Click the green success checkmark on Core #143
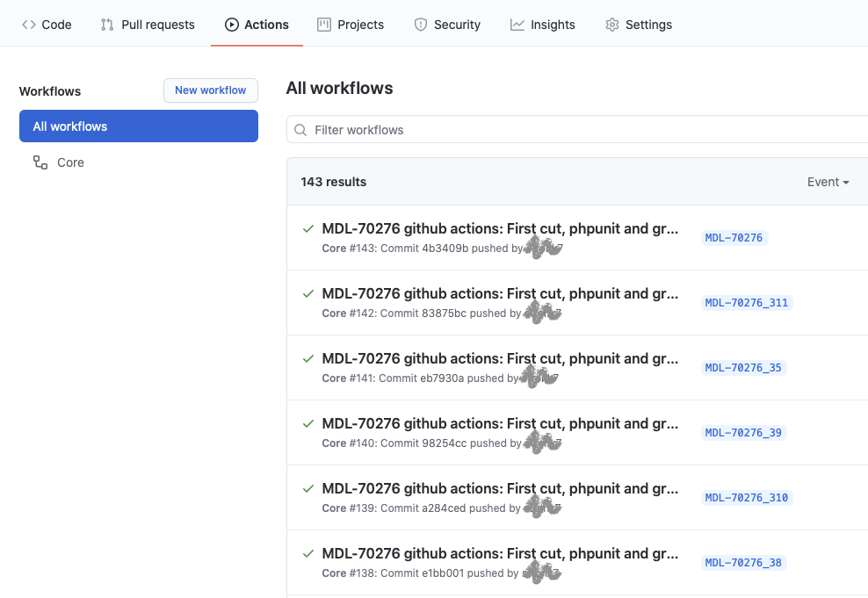The image size is (868, 598). click(x=307, y=228)
